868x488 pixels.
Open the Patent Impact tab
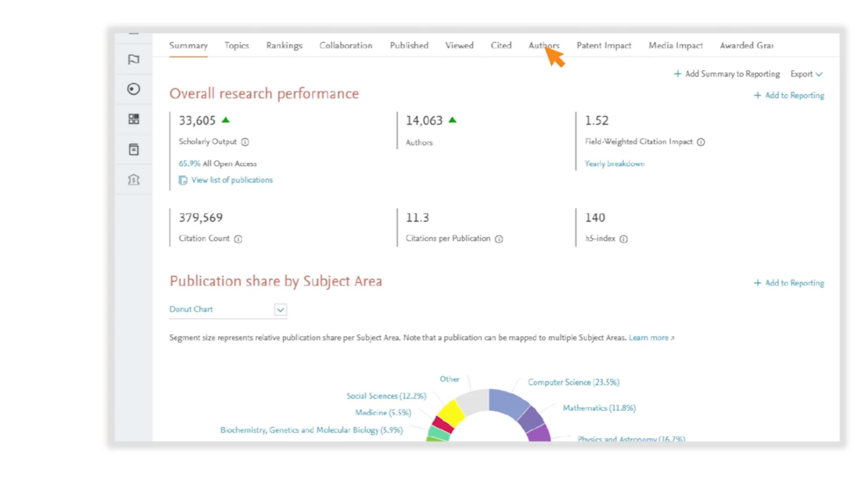coord(604,46)
